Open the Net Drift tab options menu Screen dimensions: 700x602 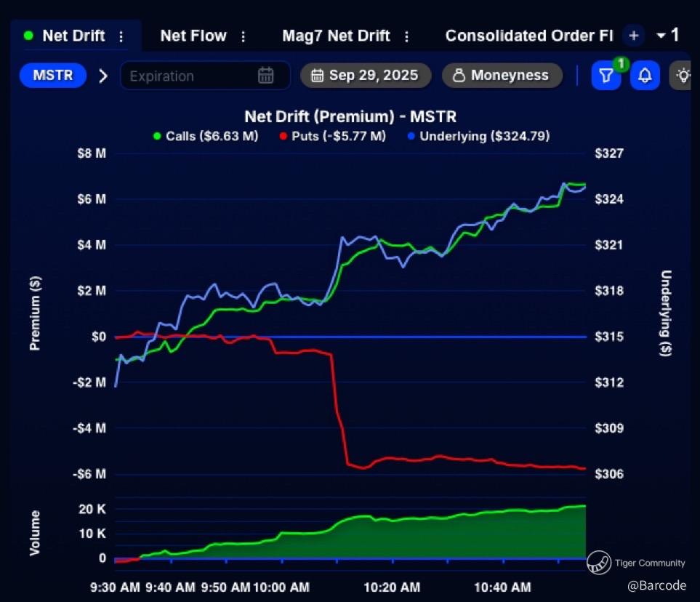pos(121,36)
